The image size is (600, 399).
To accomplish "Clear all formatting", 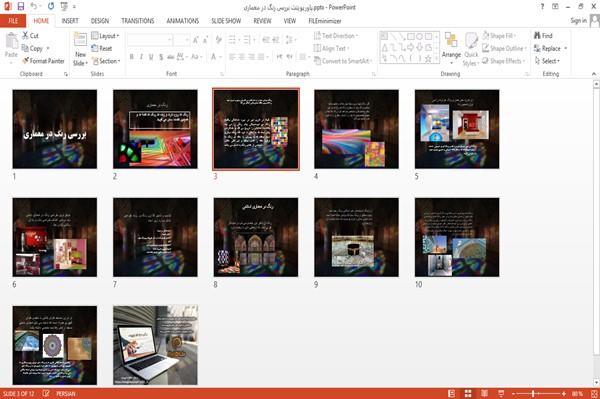I will pyautogui.click(x=218, y=40).
